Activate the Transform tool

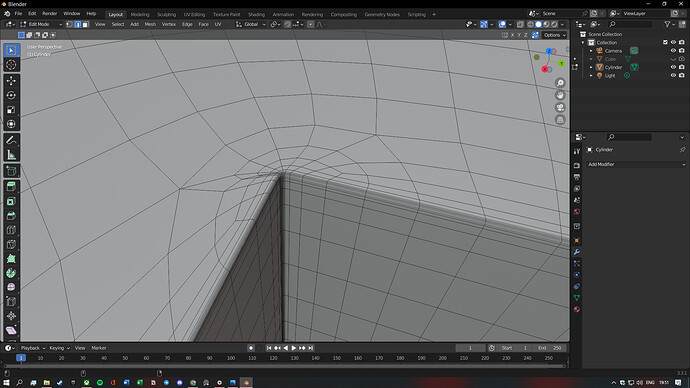tap(11, 124)
